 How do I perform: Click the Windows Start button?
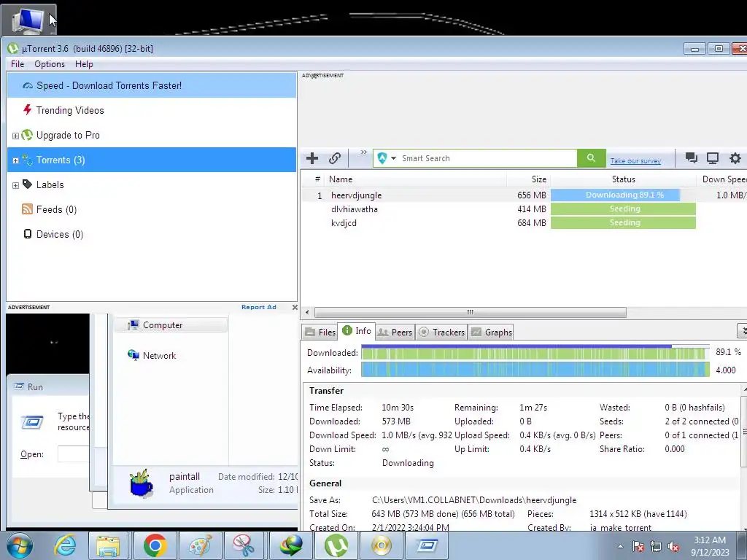click(x=19, y=545)
